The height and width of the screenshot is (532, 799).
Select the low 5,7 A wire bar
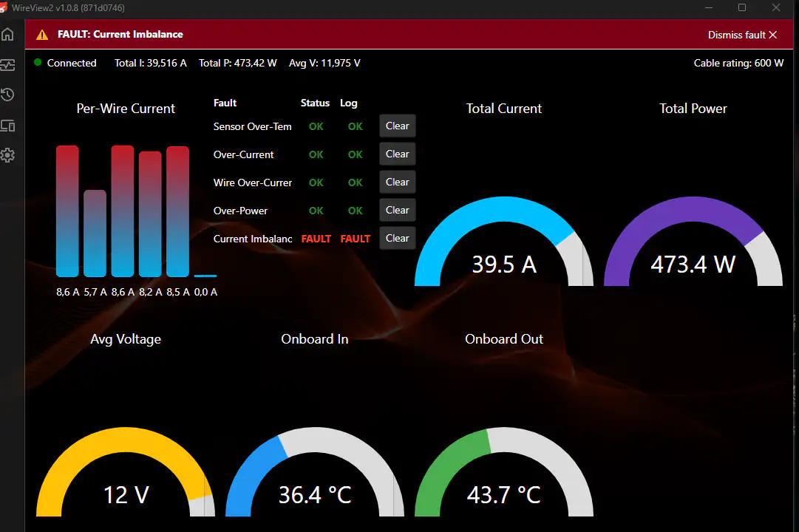(95, 233)
